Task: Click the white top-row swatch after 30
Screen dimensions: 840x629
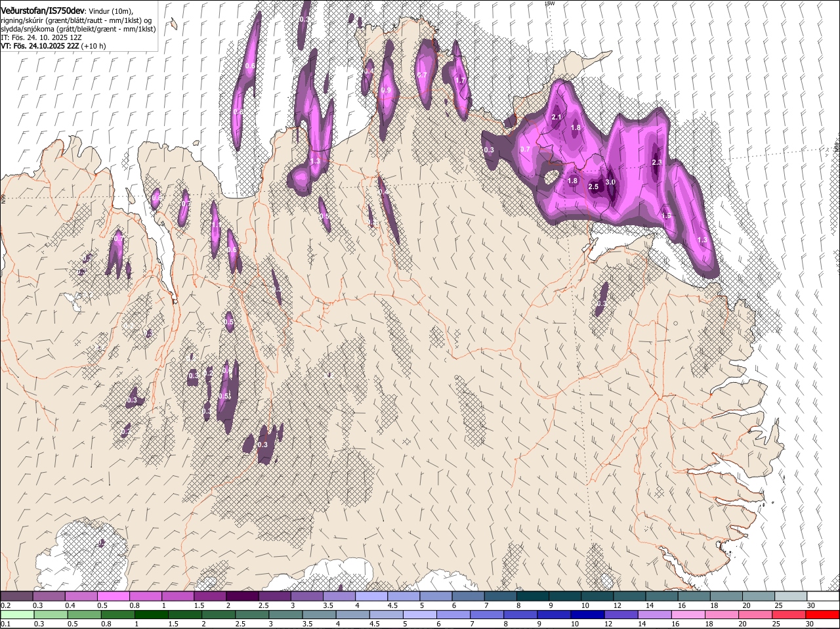Action: 823,596
